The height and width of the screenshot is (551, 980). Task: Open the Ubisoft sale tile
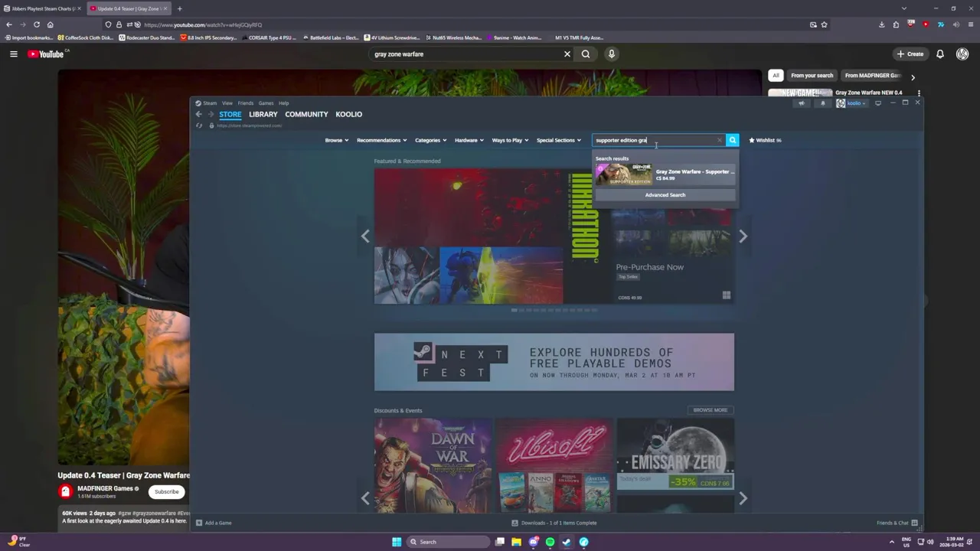coord(554,465)
